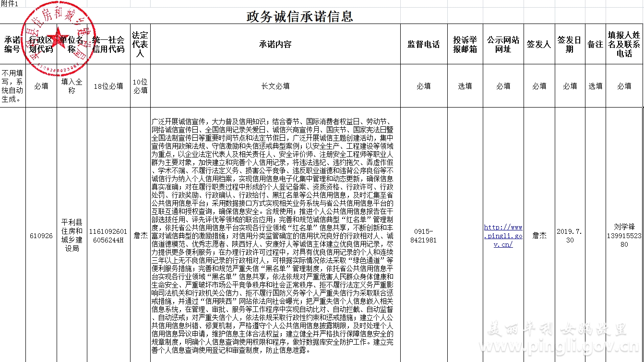Click the long 承诺内容 text cell
Screen dimensions: 644x362
[x=275, y=235]
